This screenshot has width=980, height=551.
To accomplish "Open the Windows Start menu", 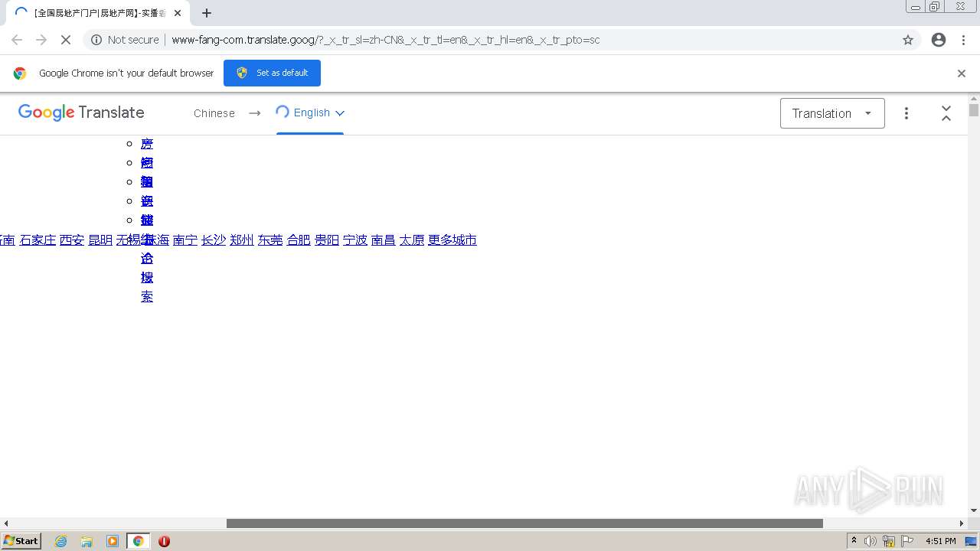I will pyautogui.click(x=21, y=541).
